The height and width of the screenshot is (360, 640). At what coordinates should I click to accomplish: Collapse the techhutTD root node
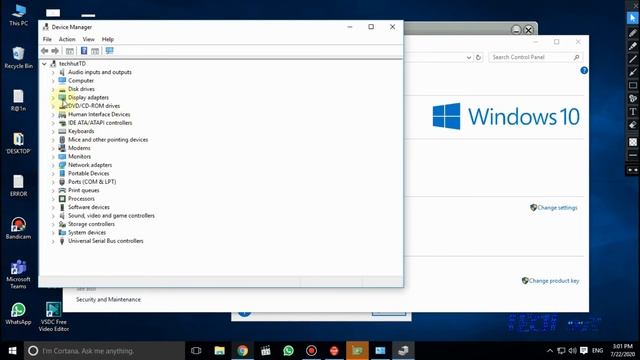tap(44, 64)
